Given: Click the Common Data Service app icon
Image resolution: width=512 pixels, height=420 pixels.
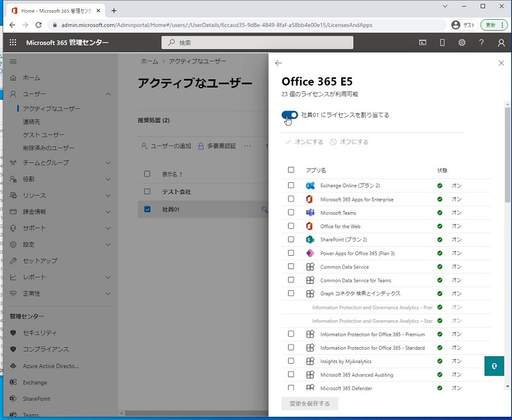Looking at the screenshot, I should tap(310, 267).
